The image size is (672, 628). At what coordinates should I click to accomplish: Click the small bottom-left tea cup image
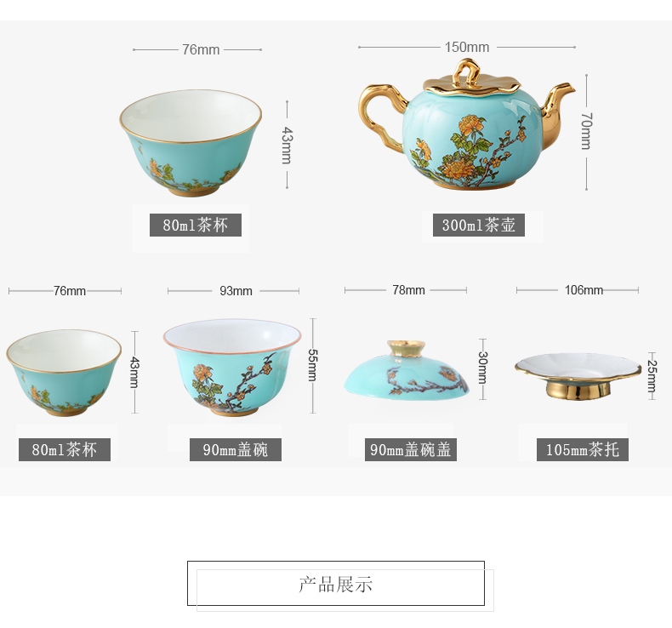64,373
